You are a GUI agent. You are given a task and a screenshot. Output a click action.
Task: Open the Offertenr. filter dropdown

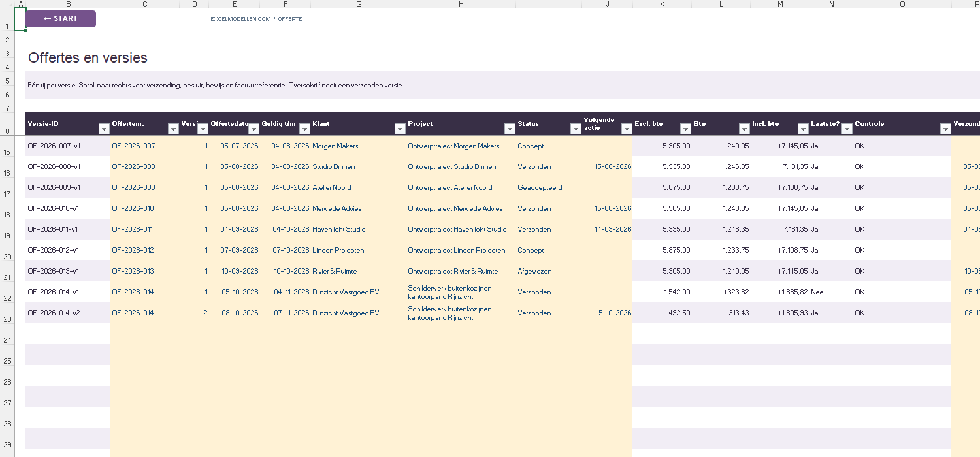click(x=173, y=129)
